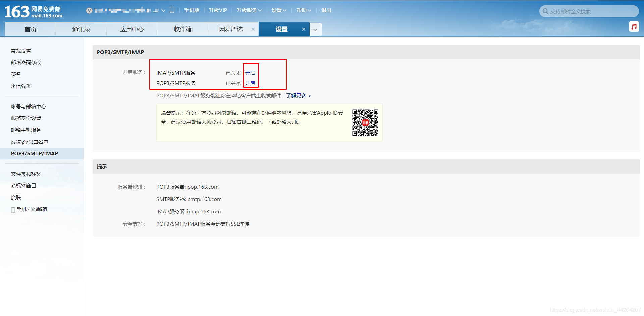This screenshot has width=644, height=316.
Task: Click the phone icon next to 手机号码邮箱
Action: (13, 209)
